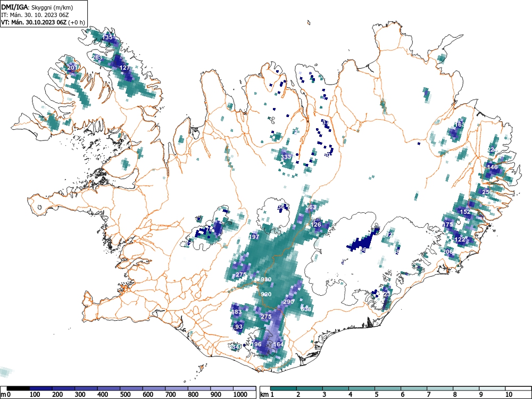Screen dimensions: 532x399
Task: Click the visibility value 135 on the map
Action: [x=107, y=37]
